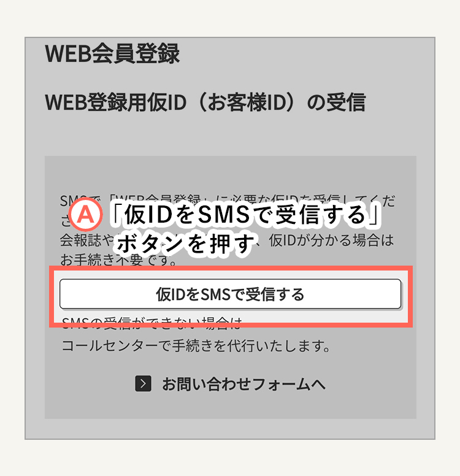Select the red circled A marker

coord(86,214)
